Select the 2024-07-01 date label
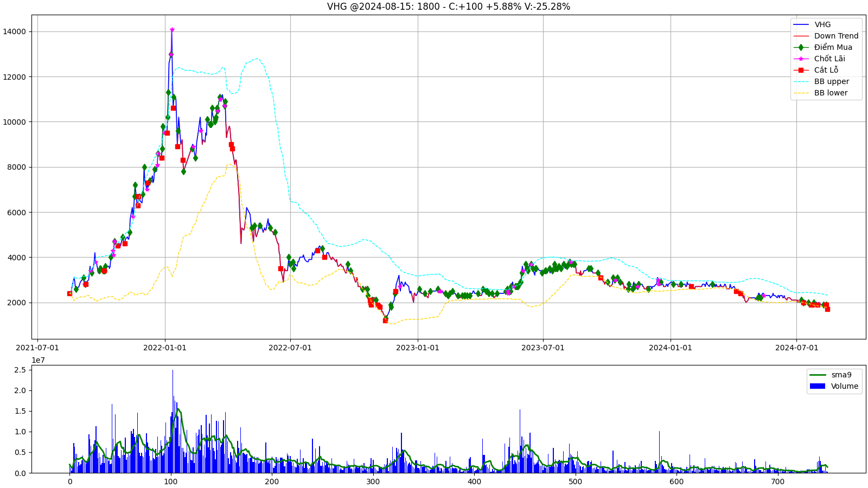The height and width of the screenshot is (488, 868). pyautogui.click(x=796, y=348)
